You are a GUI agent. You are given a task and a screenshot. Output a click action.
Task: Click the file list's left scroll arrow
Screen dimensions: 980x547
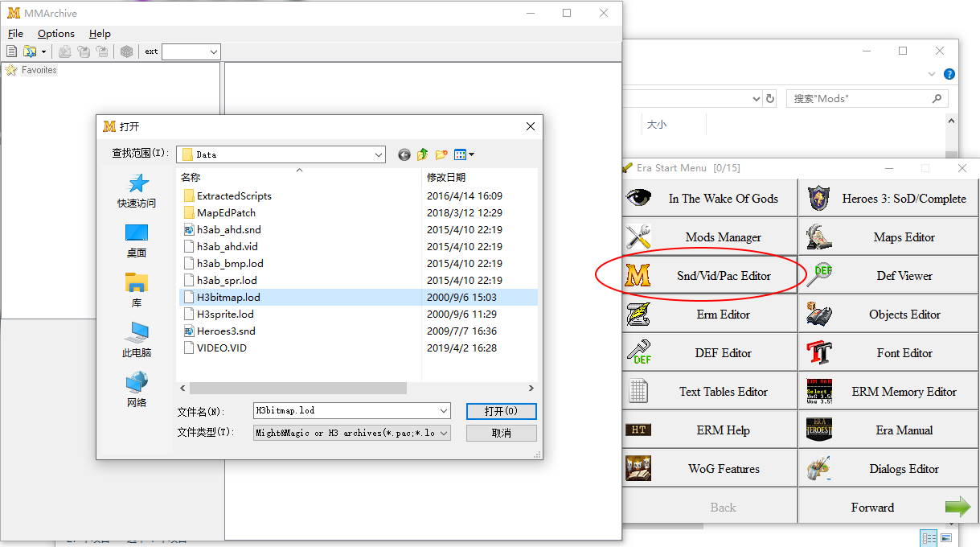click(x=182, y=389)
